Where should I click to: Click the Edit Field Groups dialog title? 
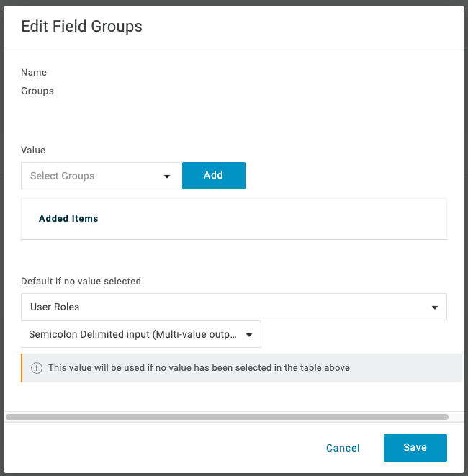tap(81, 27)
